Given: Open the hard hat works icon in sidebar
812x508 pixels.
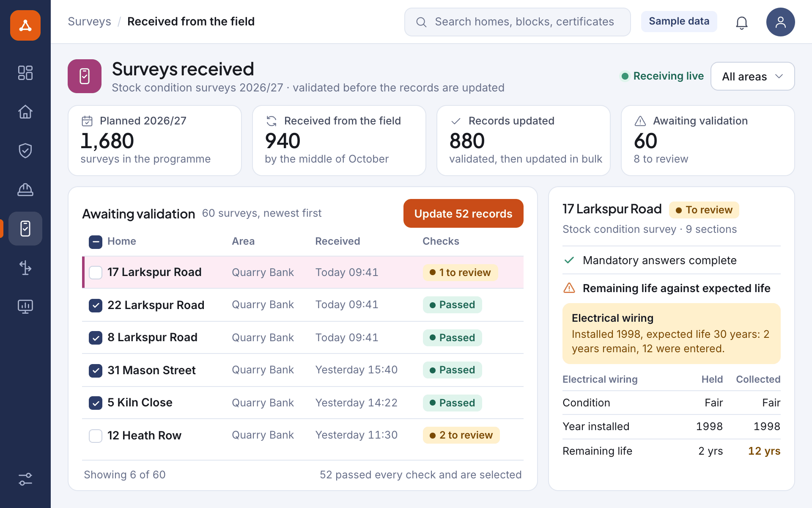Looking at the screenshot, I should click(25, 190).
